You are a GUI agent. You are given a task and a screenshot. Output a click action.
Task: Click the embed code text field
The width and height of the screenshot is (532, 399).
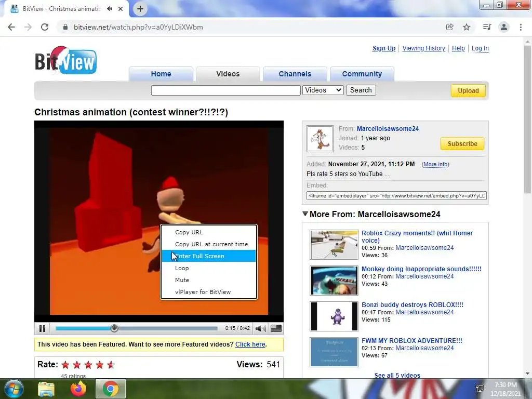(x=396, y=196)
